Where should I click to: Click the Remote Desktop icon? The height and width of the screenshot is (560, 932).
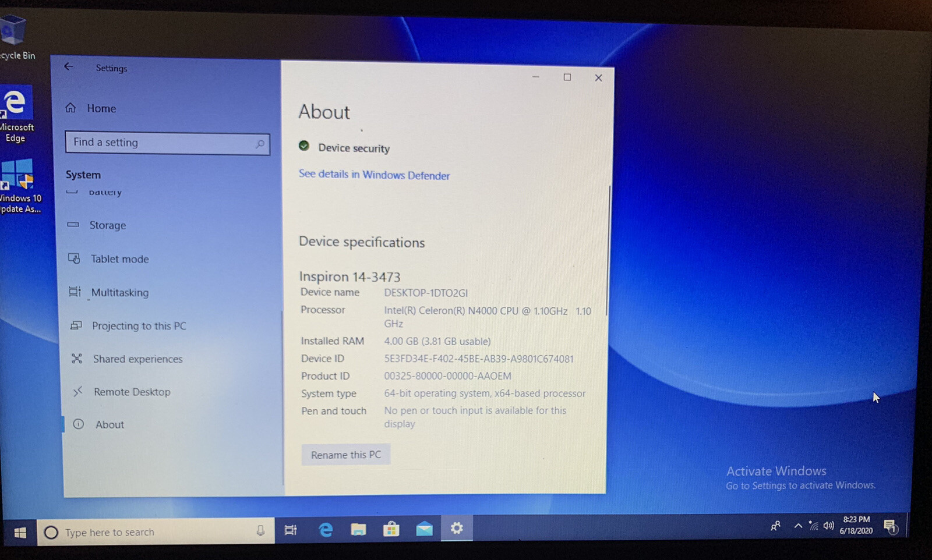77,391
